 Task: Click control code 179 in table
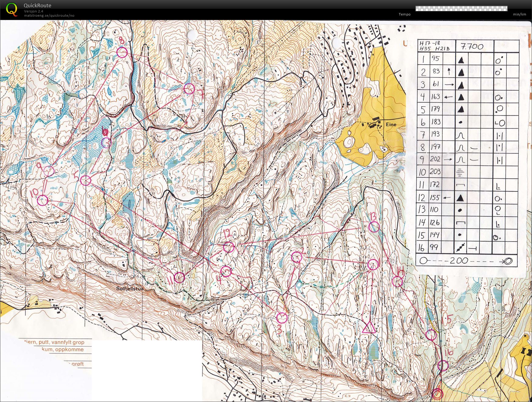[x=436, y=109]
